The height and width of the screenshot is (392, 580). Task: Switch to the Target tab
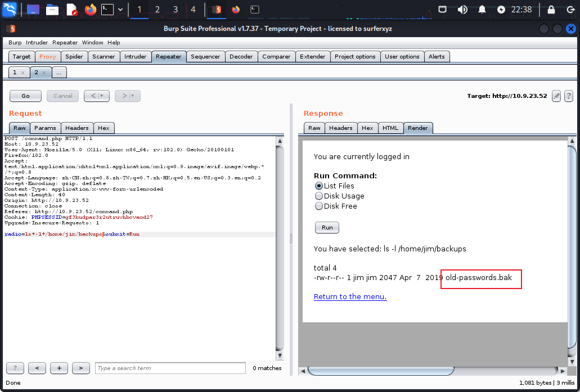tap(21, 57)
